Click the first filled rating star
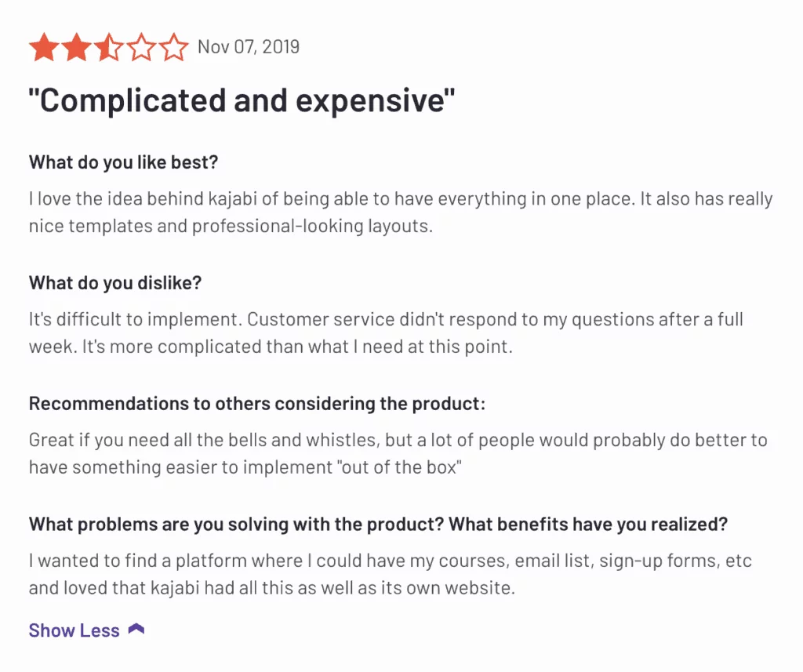This screenshot has height=672, width=803. pos(44,47)
